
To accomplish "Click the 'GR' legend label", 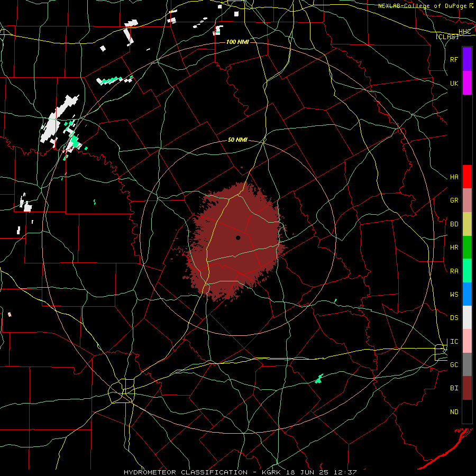I will [x=454, y=200].
